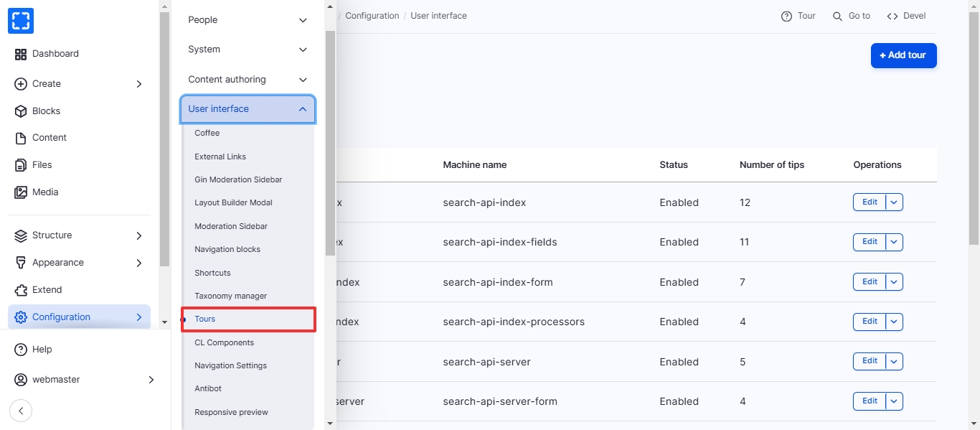980x430 pixels.
Task: Click the Help question mark icon
Action: (x=21, y=350)
